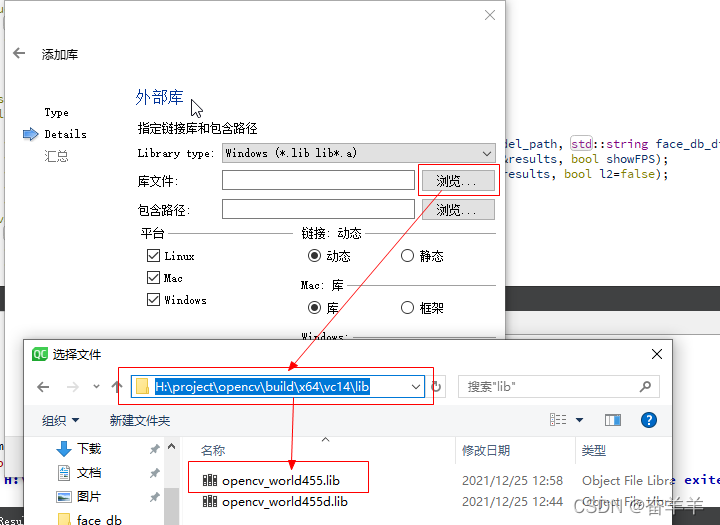The image size is (720, 525).
Task: Open recent locations dropdown arrow
Action: pos(96,387)
